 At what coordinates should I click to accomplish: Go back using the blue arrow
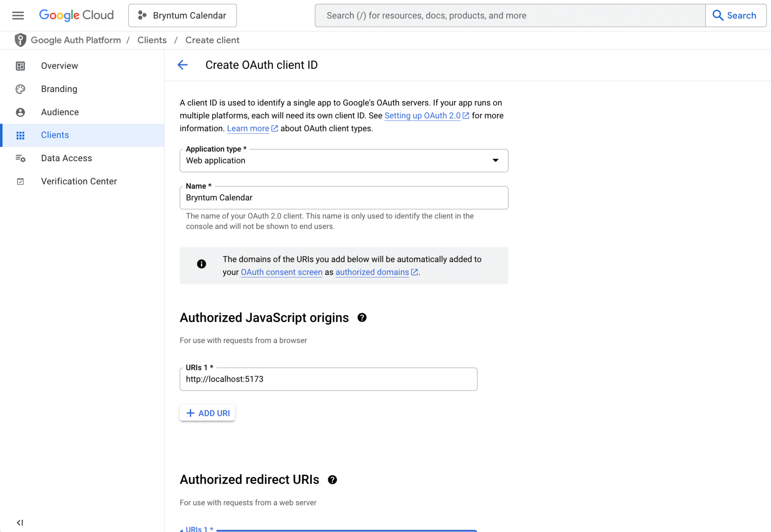tap(183, 65)
